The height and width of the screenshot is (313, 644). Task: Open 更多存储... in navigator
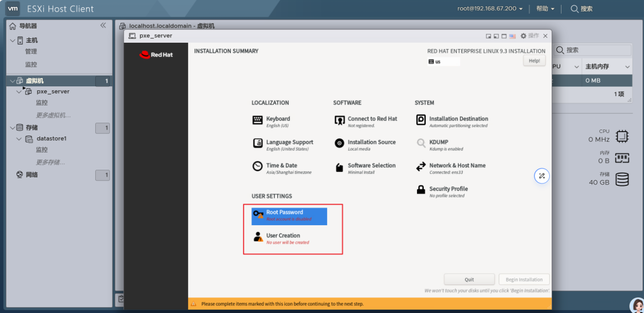(x=51, y=162)
